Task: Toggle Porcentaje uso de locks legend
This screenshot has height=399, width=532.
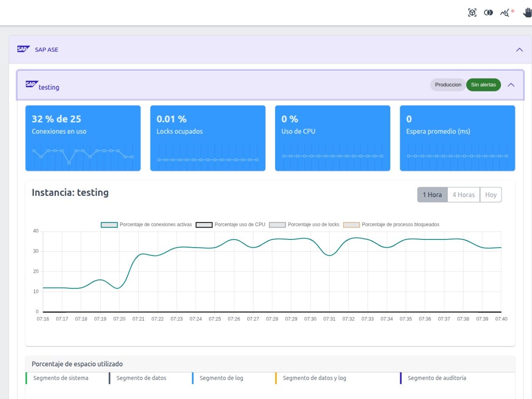Action: pyautogui.click(x=304, y=225)
